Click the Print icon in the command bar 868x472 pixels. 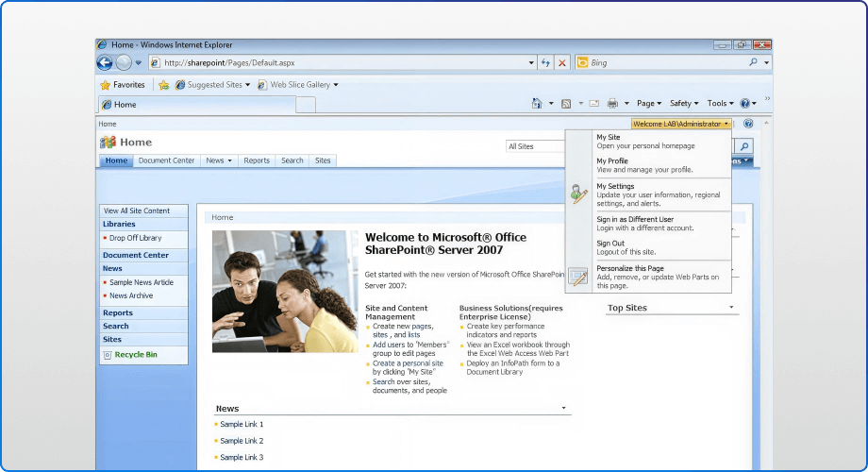click(612, 104)
